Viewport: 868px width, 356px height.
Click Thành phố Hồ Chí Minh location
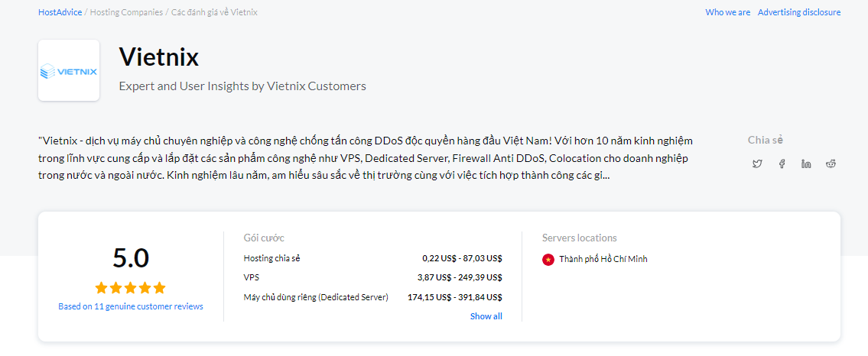[x=603, y=259]
